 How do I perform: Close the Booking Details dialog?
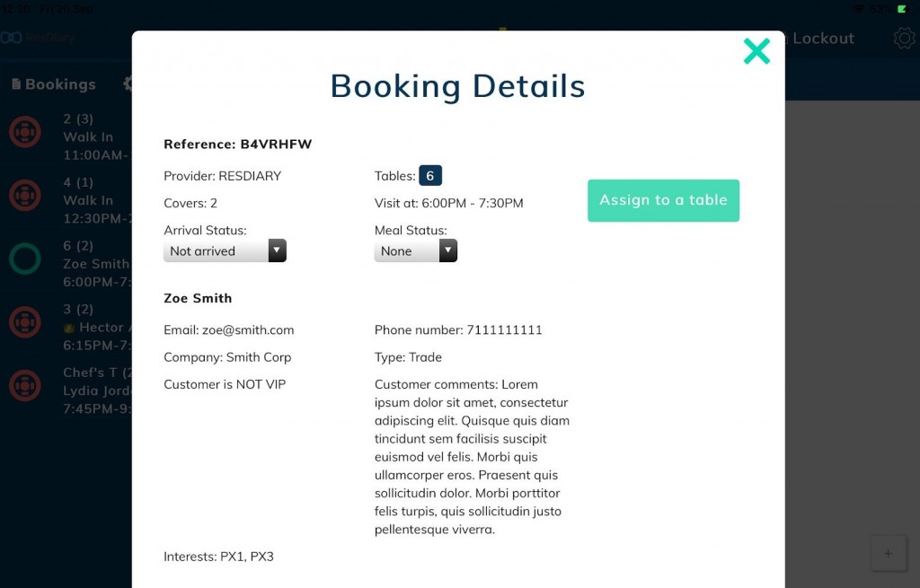point(756,51)
